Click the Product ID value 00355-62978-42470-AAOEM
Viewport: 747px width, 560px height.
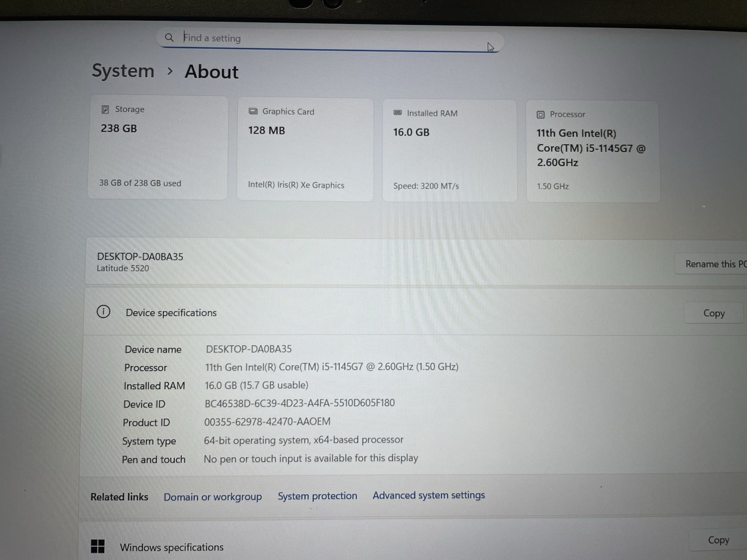(267, 422)
